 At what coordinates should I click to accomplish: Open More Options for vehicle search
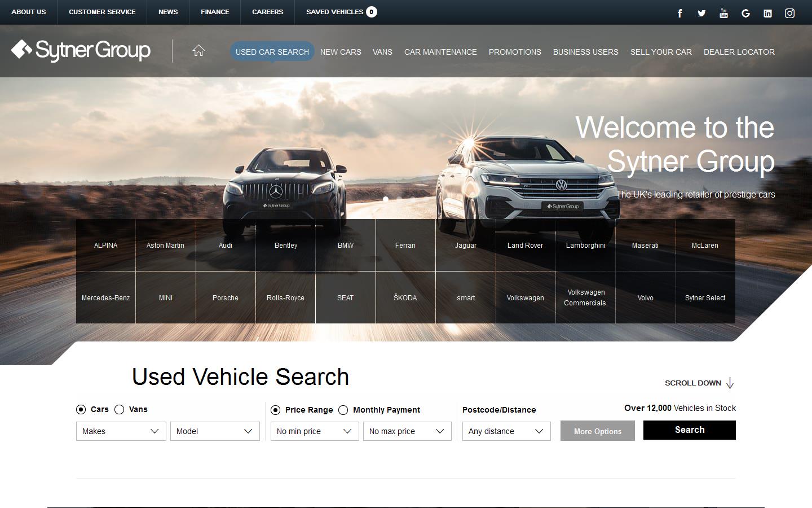pyautogui.click(x=597, y=431)
